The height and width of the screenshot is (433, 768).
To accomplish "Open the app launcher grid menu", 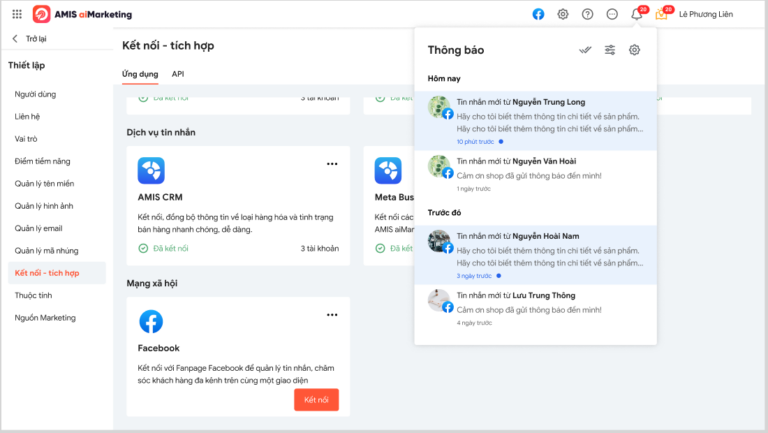I will 17,14.
